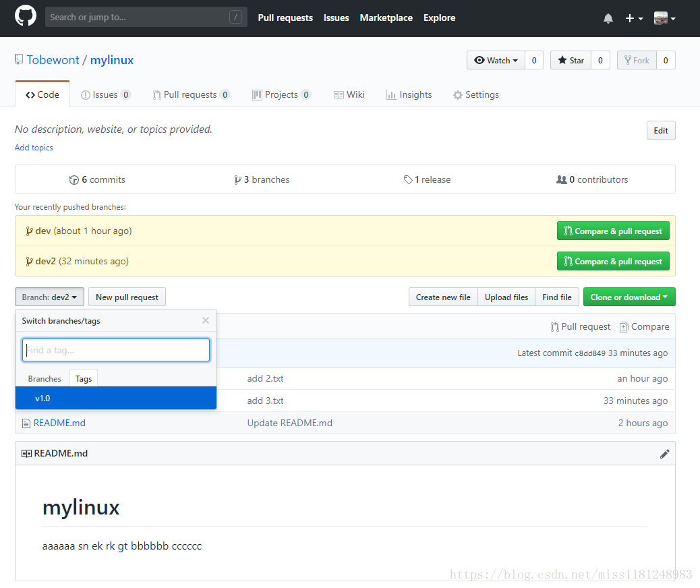The height and width of the screenshot is (588, 700).
Task: Compare & pull request for dev branch
Action: pyautogui.click(x=613, y=231)
